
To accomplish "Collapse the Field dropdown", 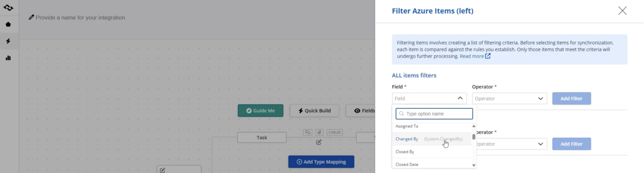I will tap(429, 99).
